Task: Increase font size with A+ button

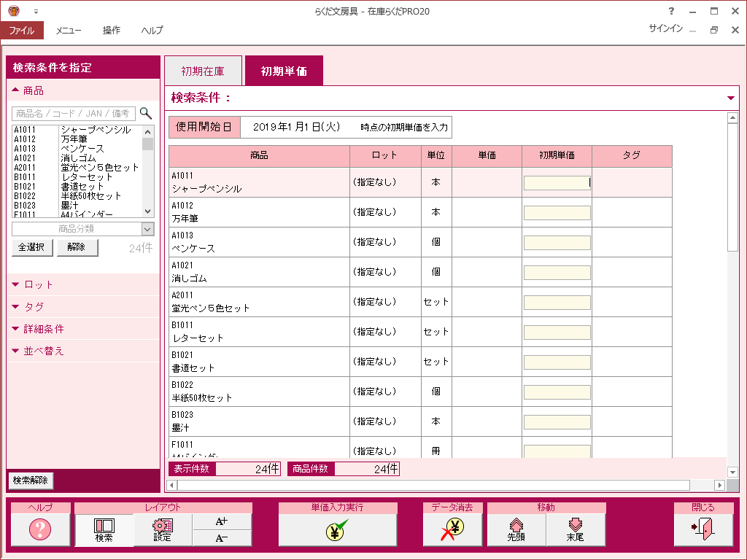Action: click(x=222, y=521)
